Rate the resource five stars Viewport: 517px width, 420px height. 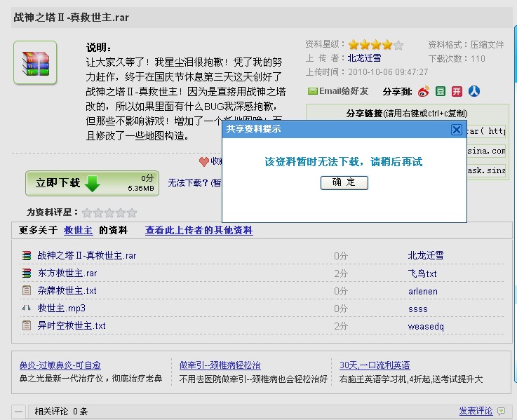point(132,213)
